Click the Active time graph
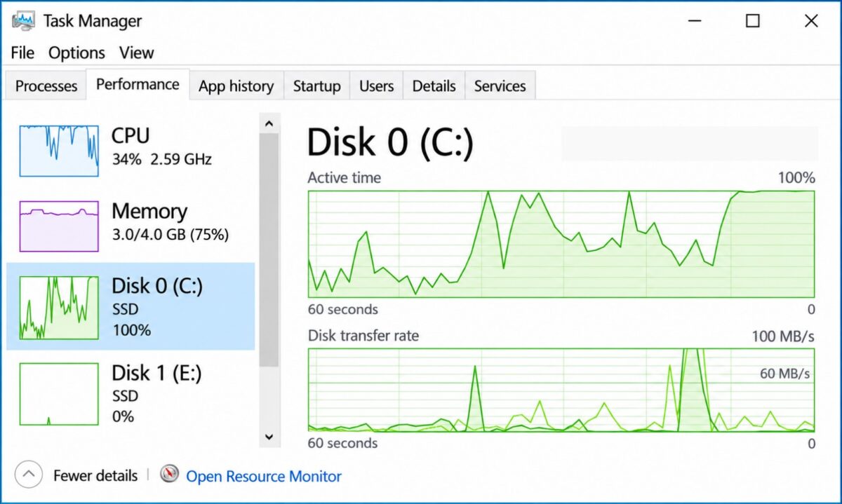 tap(561, 244)
